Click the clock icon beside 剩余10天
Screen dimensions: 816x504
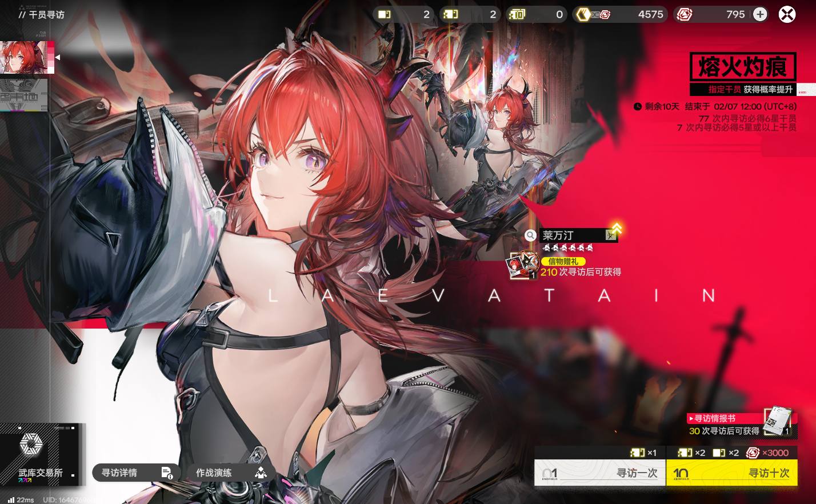pos(638,106)
